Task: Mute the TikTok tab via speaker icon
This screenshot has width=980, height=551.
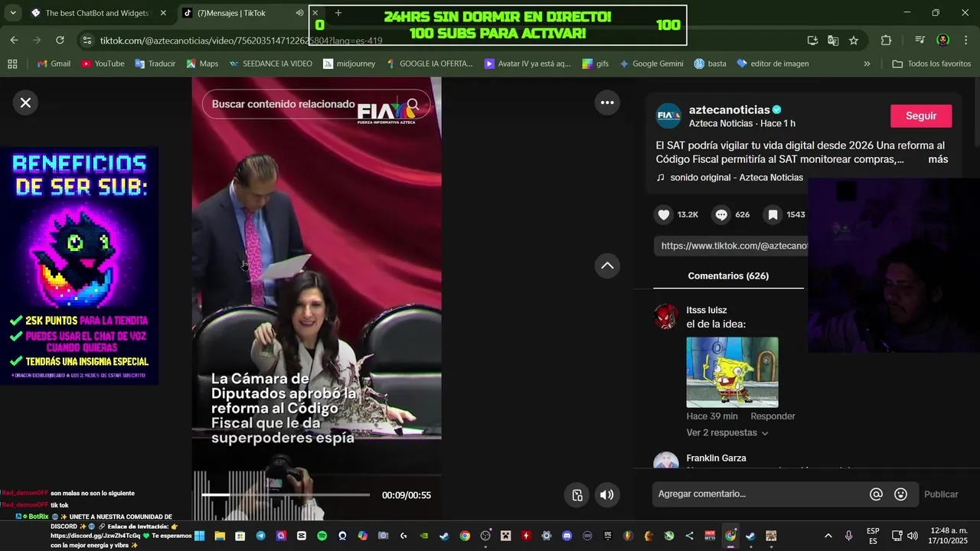Action: click(x=299, y=13)
